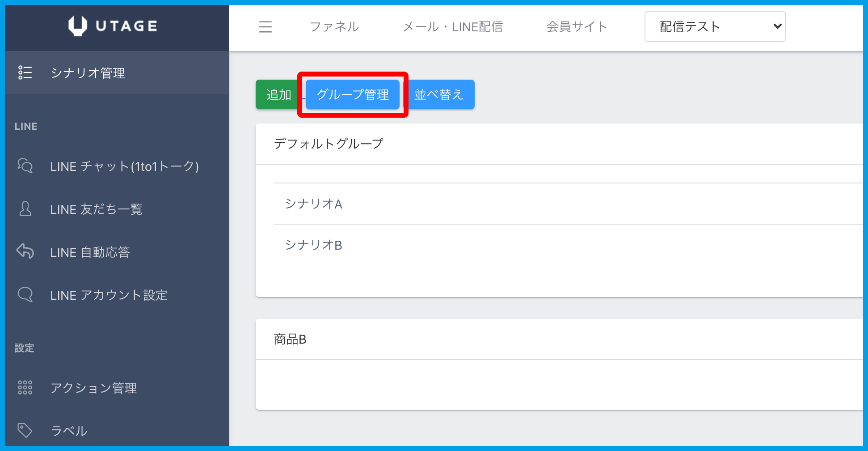Click the 並べ替え button
Screen dimensions: 868x451
pos(439,94)
